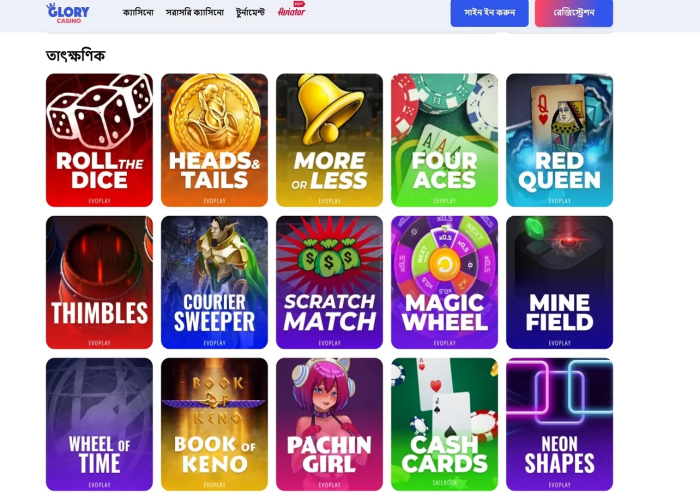Open the Aviator hot game link
The image size is (700, 500).
point(292,9)
